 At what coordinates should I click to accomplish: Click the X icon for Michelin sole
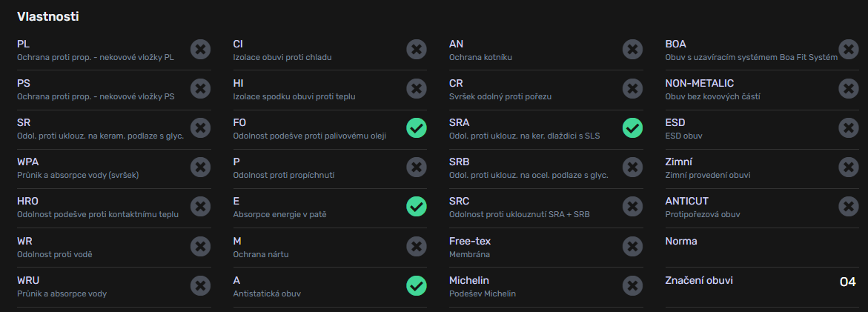(632, 286)
